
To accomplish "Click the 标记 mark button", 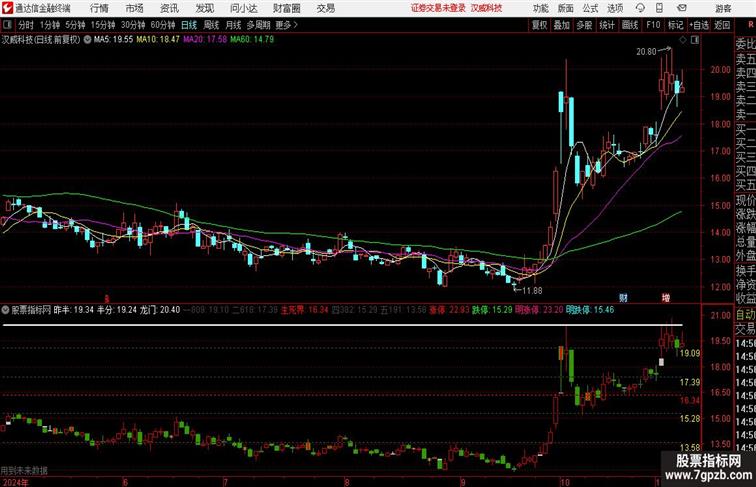I will pyautogui.click(x=675, y=25).
